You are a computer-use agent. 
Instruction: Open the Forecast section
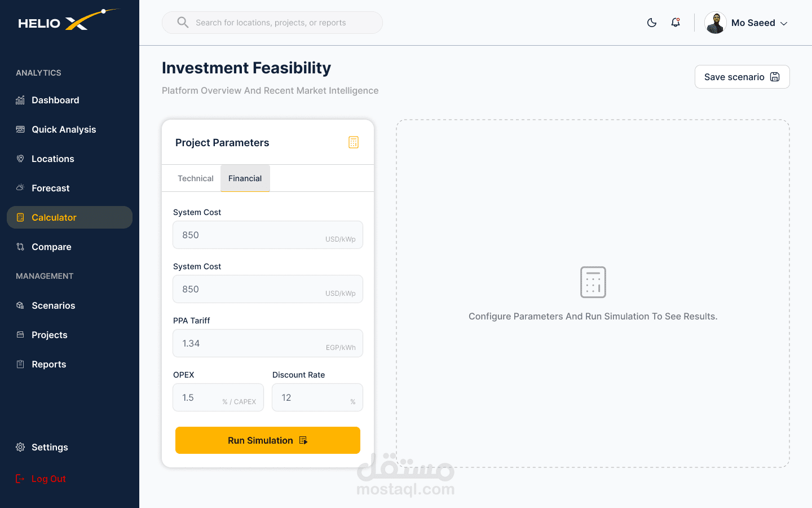[50, 189]
